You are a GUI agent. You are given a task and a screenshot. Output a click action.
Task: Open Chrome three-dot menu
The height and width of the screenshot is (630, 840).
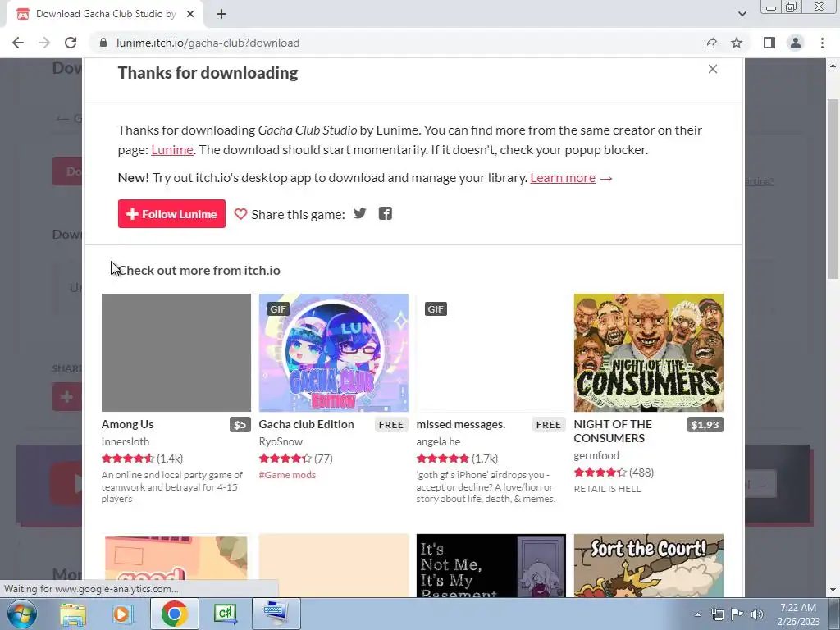click(822, 43)
